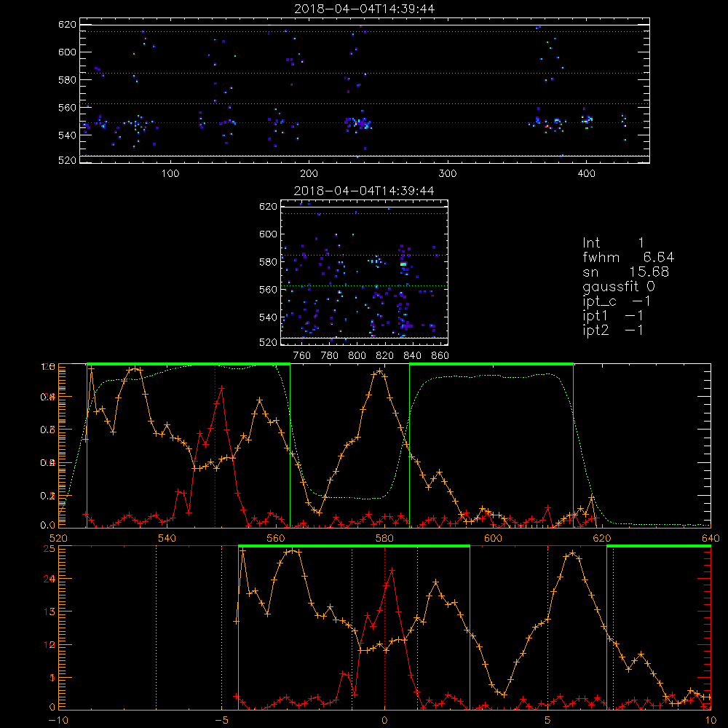Click y-axis tick label 600 on top plot
Screen dimensions: 728x728
click(67, 52)
